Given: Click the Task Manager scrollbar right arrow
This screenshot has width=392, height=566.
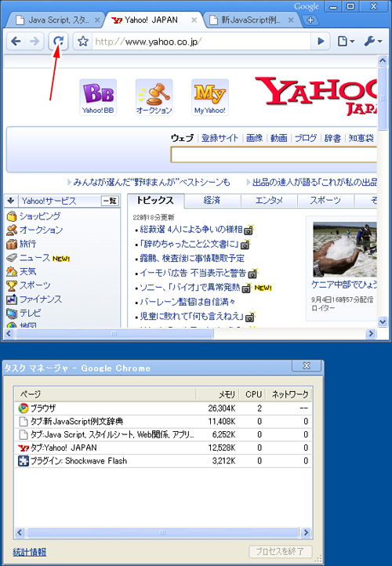Looking at the screenshot, I should (x=306, y=532).
